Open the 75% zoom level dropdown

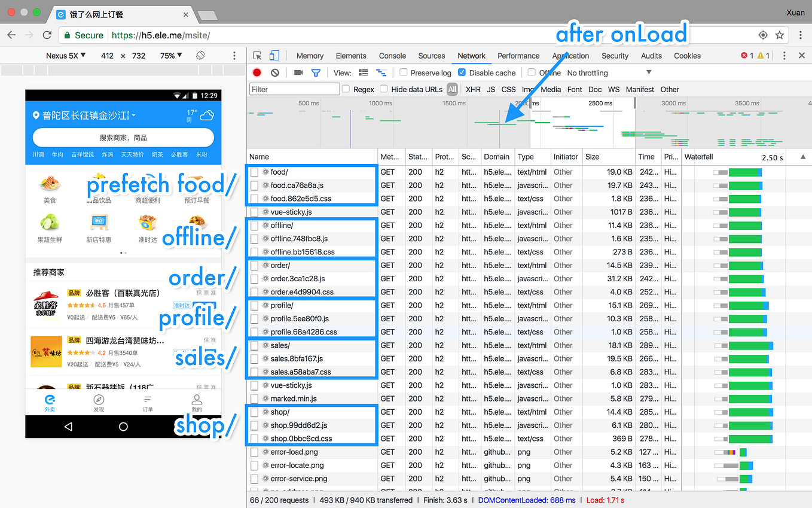click(172, 55)
